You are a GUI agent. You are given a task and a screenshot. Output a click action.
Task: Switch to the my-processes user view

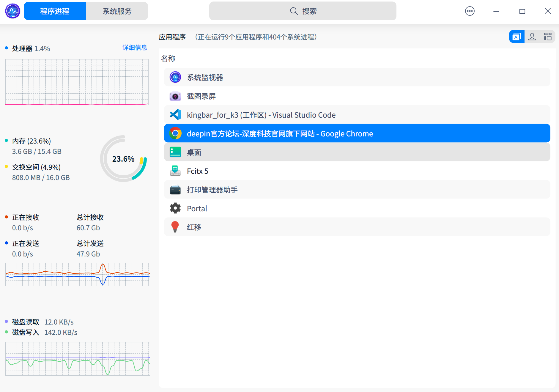[x=532, y=36]
